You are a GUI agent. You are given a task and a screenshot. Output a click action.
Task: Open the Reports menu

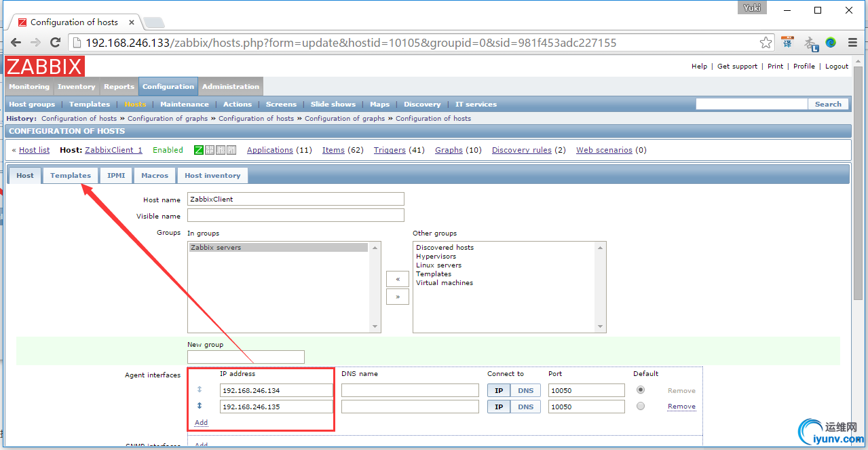click(x=119, y=86)
